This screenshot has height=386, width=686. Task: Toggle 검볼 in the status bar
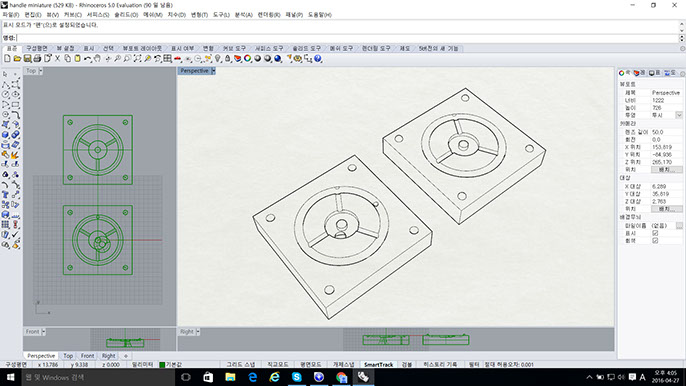[x=407, y=364]
